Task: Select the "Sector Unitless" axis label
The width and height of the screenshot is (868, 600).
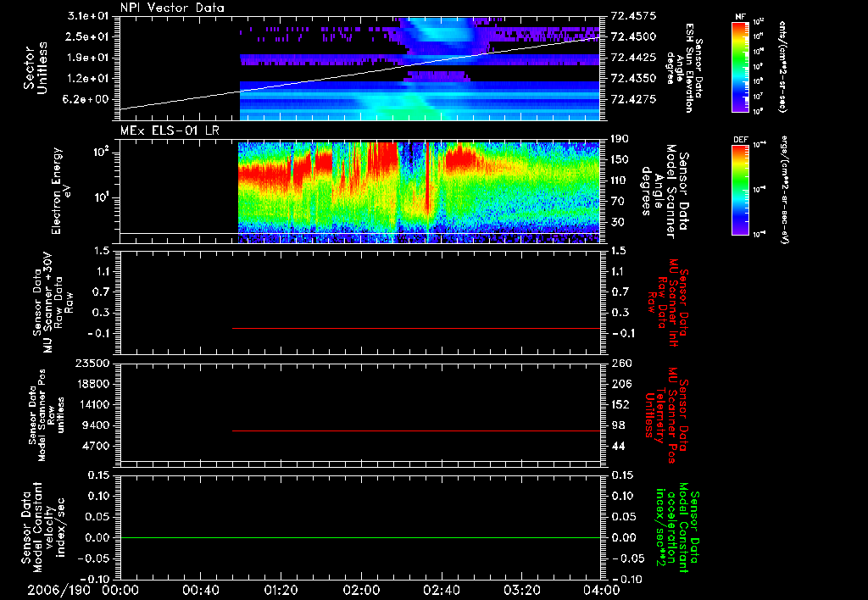Action: click(x=36, y=68)
